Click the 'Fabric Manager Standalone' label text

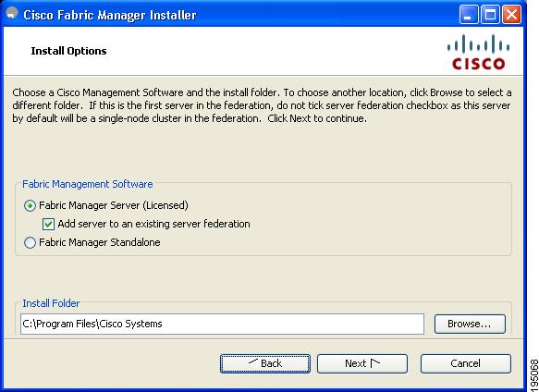coord(100,242)
